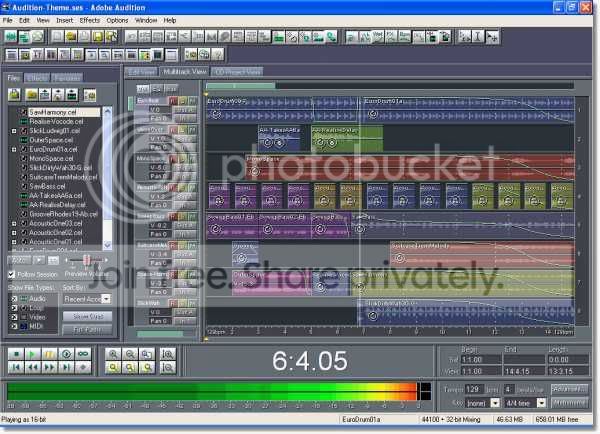Image resolution: width=600 pixels, height=434 pixels.
Task: Arm record on SlickWah track R button
Action: point(174,303)
